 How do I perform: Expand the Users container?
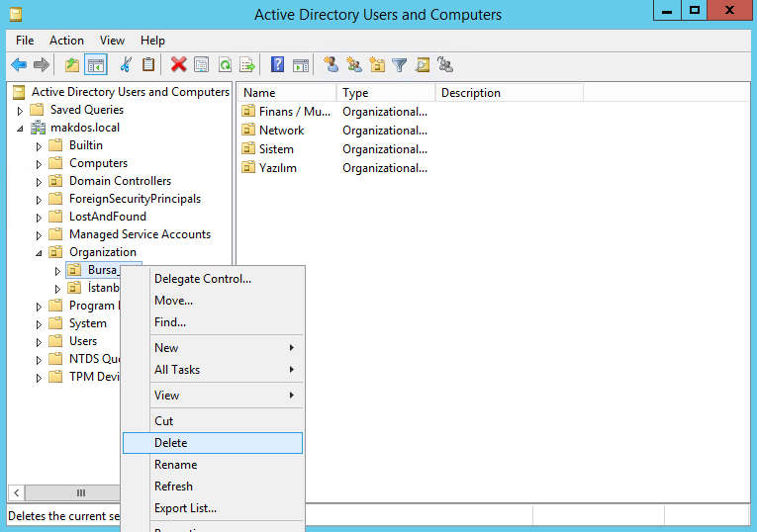point(39,342)
